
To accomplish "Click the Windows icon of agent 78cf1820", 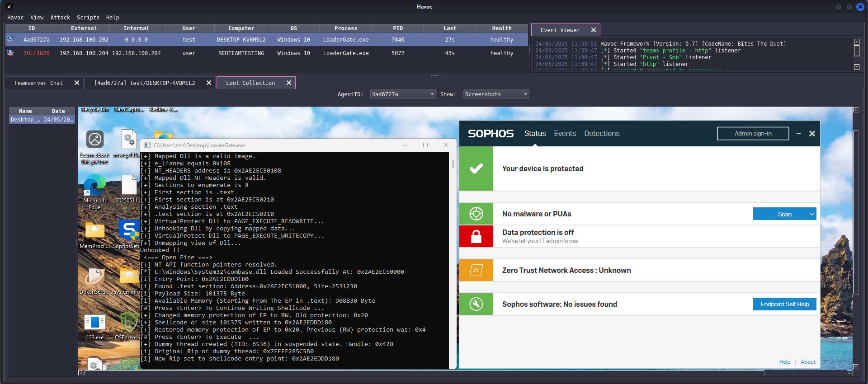I will [x=10, y=53].
